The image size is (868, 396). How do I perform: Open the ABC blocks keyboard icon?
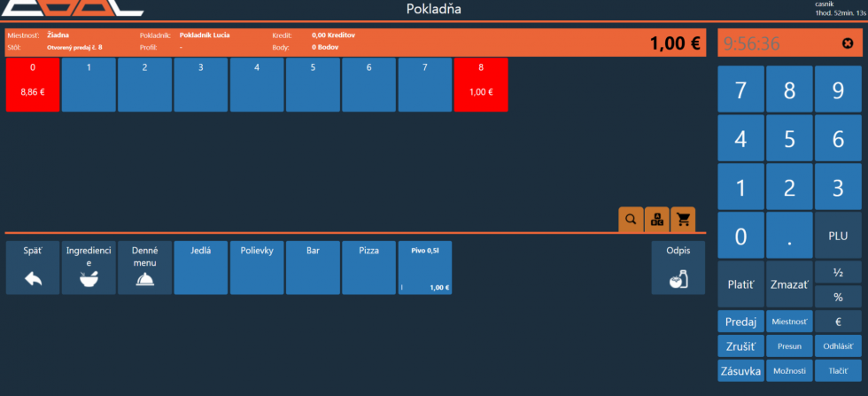[x=657, y=219]
